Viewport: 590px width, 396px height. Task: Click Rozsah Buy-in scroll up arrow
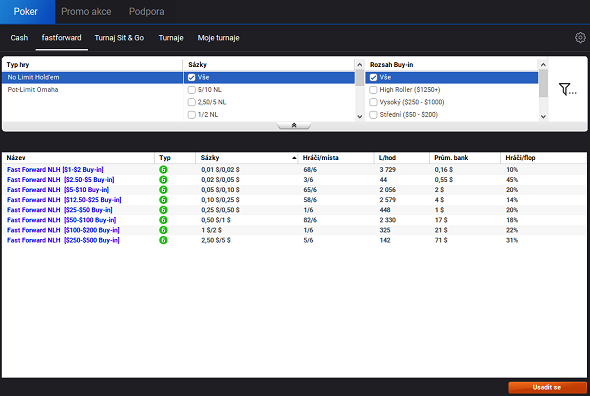pyautogui.click(x=543, y=65)
